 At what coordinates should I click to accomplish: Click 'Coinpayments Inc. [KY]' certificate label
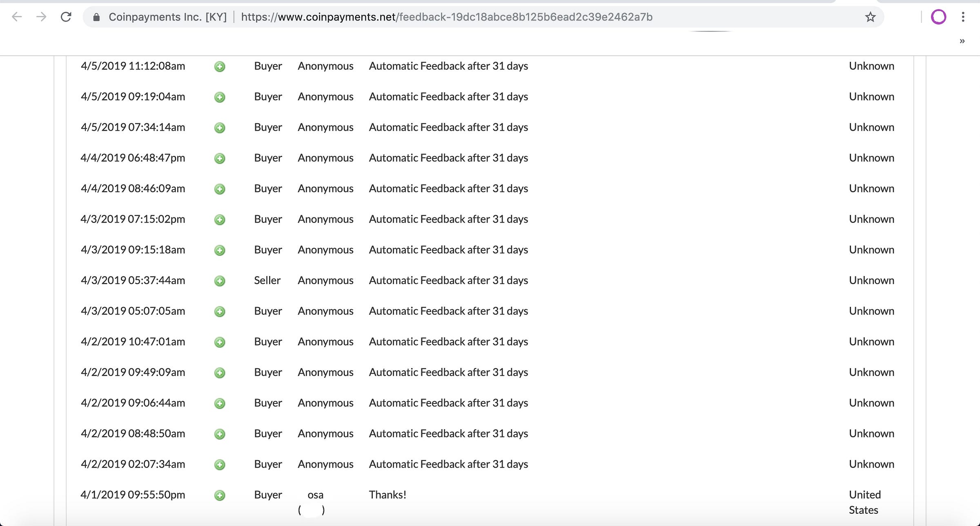[167, 17]
